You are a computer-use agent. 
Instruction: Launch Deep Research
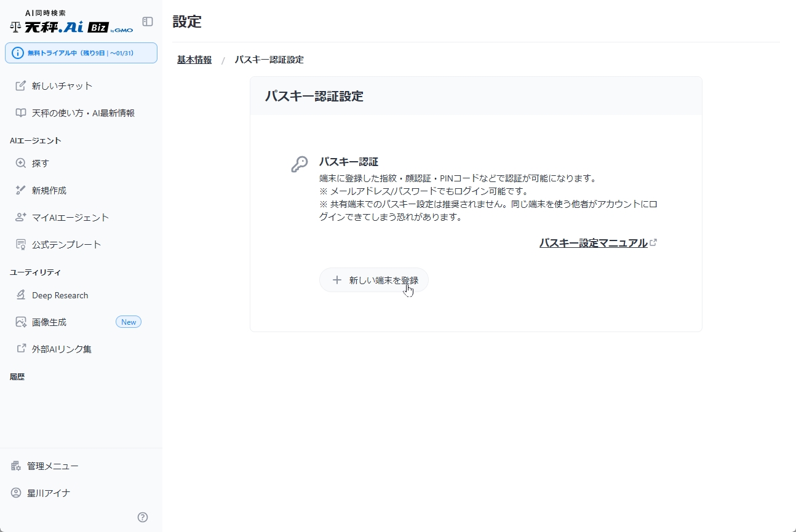[60, 295]
